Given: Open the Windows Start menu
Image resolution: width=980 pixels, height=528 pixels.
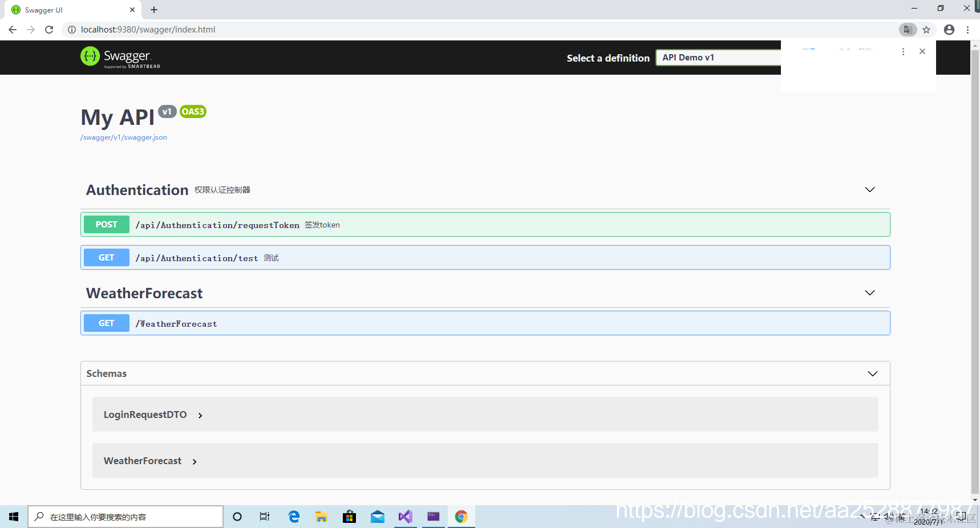Looking at the screenshot, I should coord(14,517).
